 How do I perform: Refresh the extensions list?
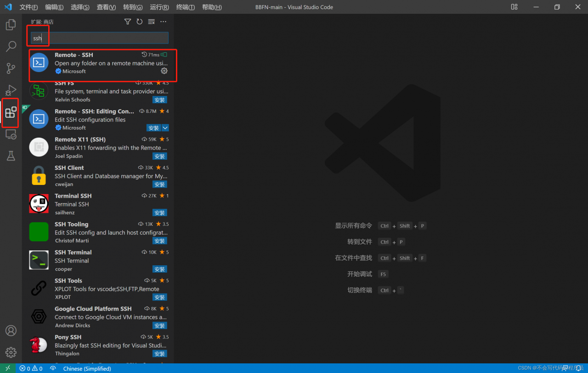(140, 22)
